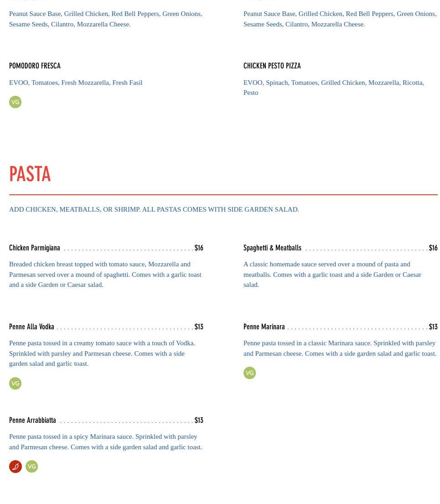
Task: Click the VG badge beside the chili icon
Action: point(31,467)
